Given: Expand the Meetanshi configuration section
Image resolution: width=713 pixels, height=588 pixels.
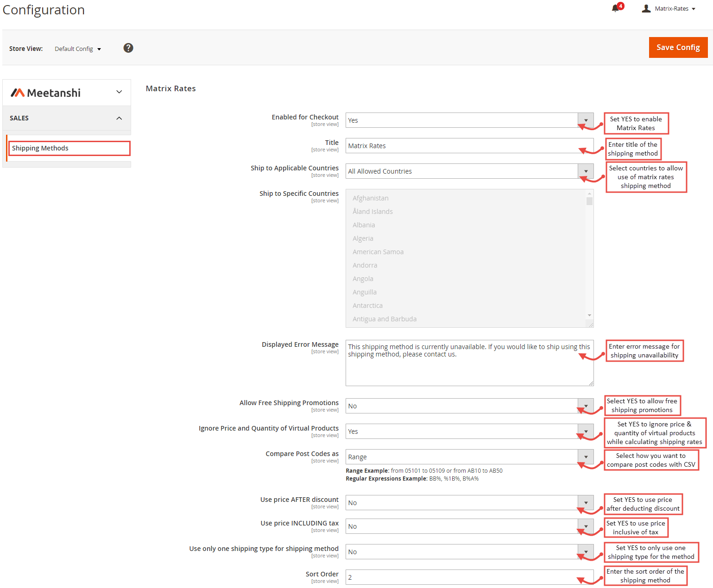Looking at the screenshot, I should 67,93.
